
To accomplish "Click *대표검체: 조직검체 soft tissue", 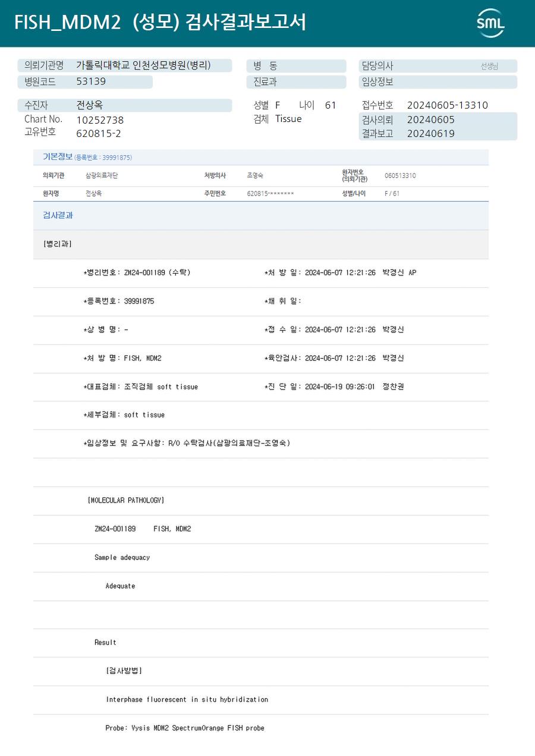I will tap(140, 387).
